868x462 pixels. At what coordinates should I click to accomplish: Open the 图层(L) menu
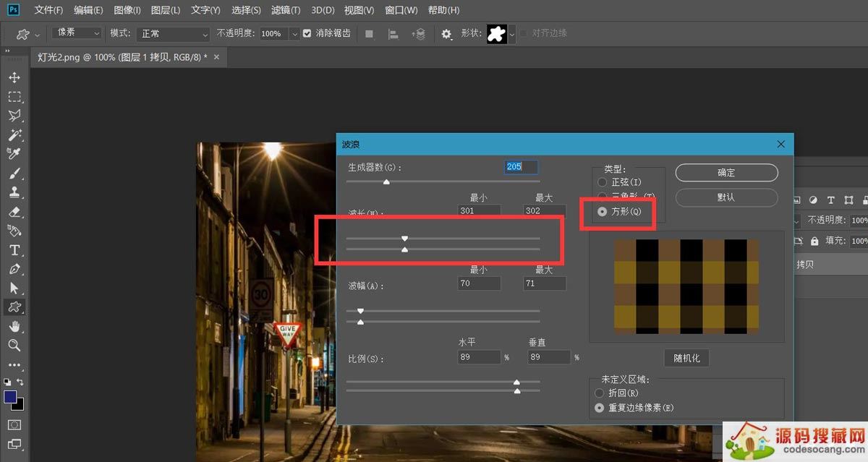166,10
